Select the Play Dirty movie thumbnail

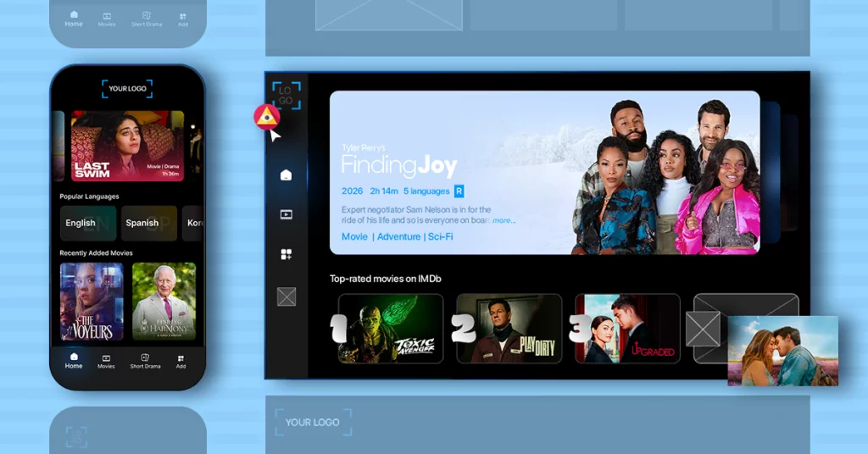[509, 329]
